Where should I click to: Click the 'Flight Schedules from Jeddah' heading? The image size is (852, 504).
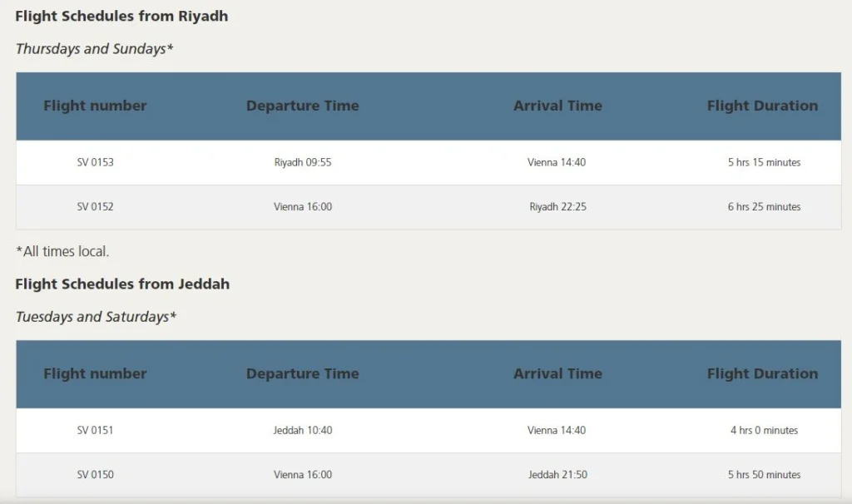pyautogui.click(x=122, y=284)
